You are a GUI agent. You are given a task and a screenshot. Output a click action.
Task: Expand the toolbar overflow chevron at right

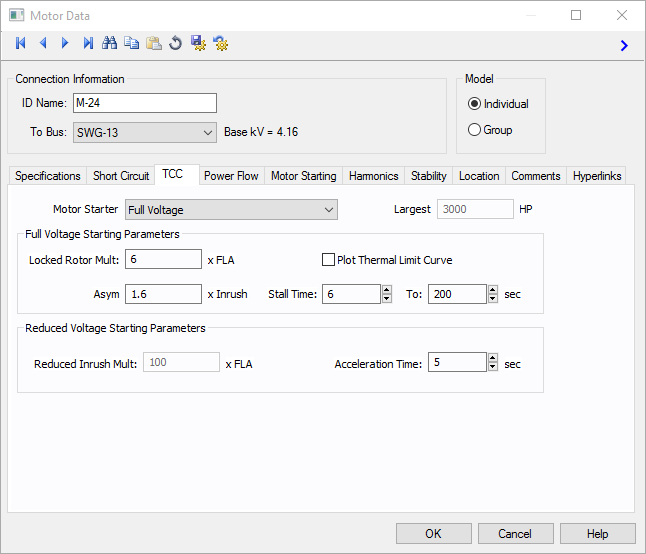pos(624,45)
